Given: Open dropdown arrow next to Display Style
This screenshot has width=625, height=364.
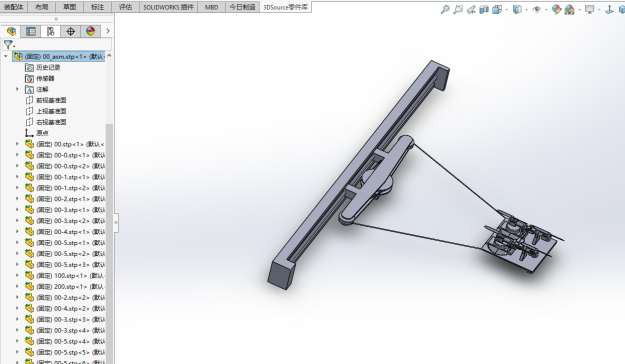Looking at the screenshot, I should coord(527,10).
